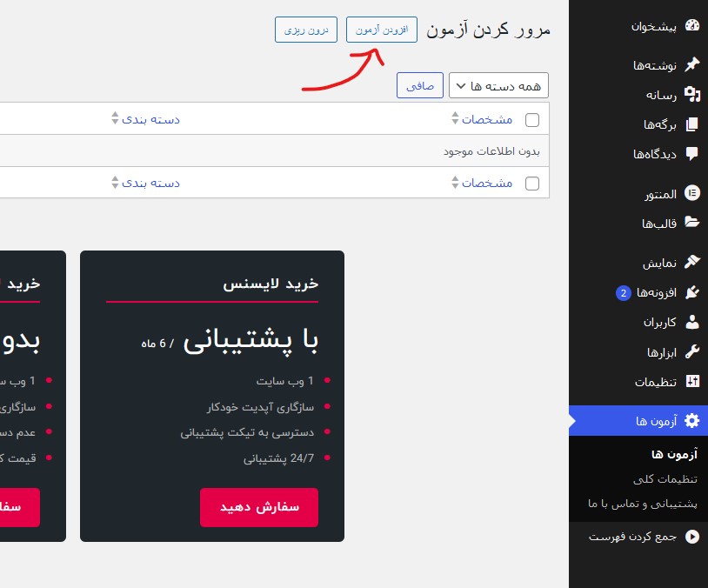Click the Users (کاربران) person icon
The height and width of the screenshot is (588, 708).
click(x=691, y=322)
